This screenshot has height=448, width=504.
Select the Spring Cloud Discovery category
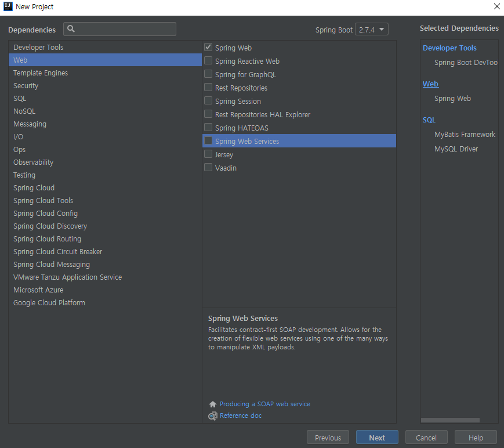[x=105, y=226]
